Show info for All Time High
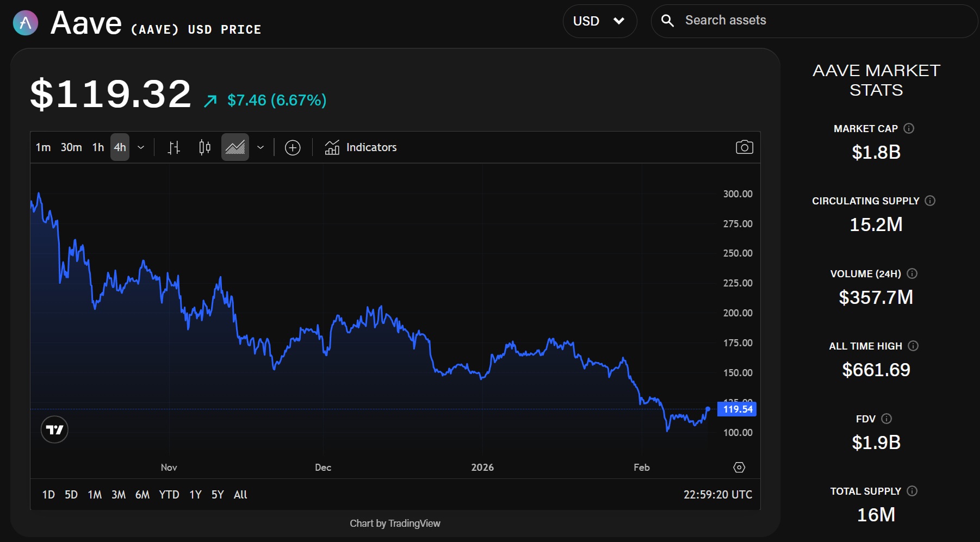The width and height of the screenshot is (980, 542). 913,346
